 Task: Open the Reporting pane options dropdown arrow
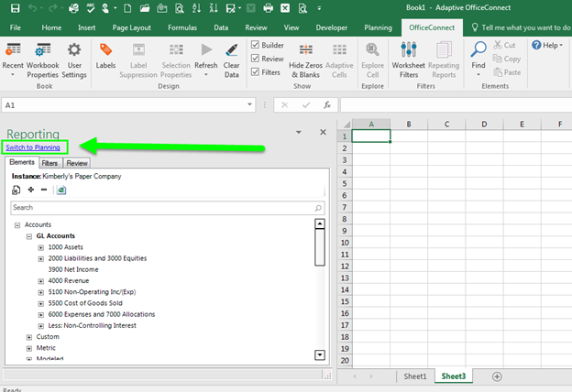click(x=299, y=132)
